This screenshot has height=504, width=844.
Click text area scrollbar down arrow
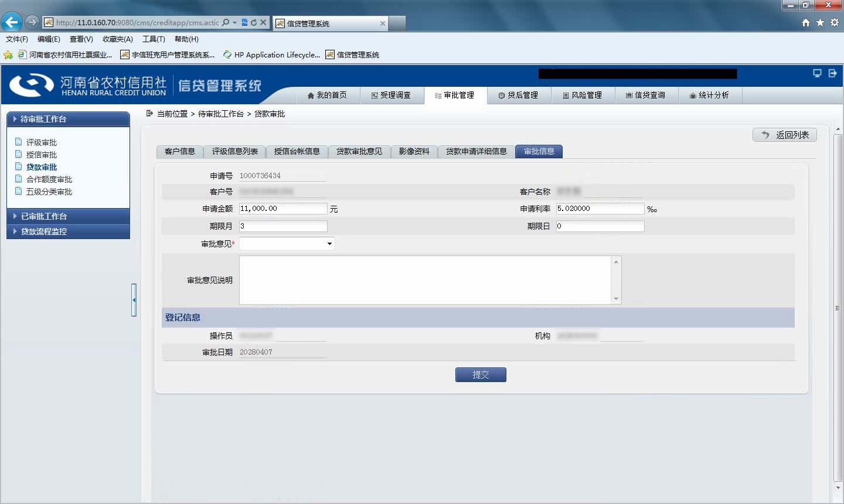[x=616, y=299]
